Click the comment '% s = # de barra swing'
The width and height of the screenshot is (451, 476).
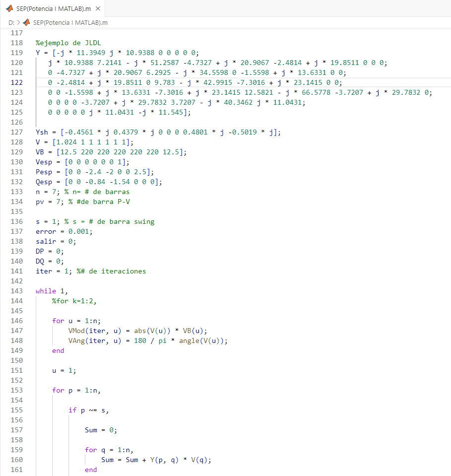109,221
